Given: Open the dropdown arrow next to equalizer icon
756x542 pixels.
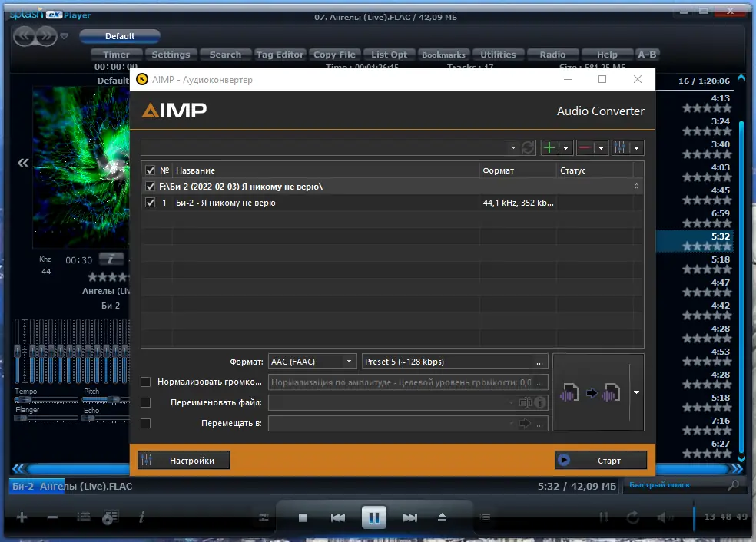Looking at the screenshot, I should pos(636,148).
